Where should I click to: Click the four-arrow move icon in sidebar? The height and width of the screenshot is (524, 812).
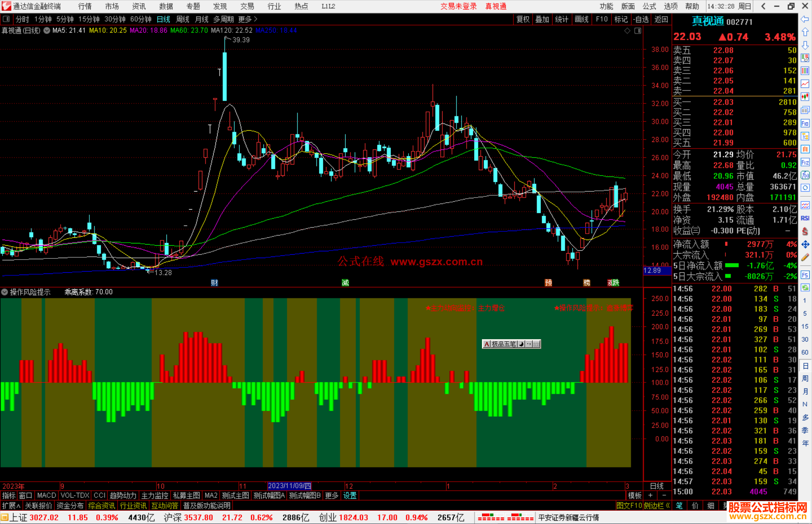coord(805,245)
